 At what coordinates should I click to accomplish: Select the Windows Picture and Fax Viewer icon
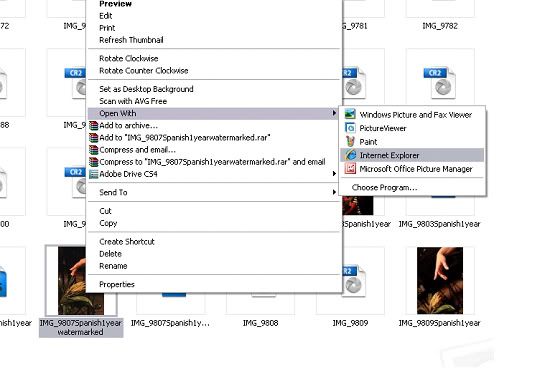tap(350, 114)
